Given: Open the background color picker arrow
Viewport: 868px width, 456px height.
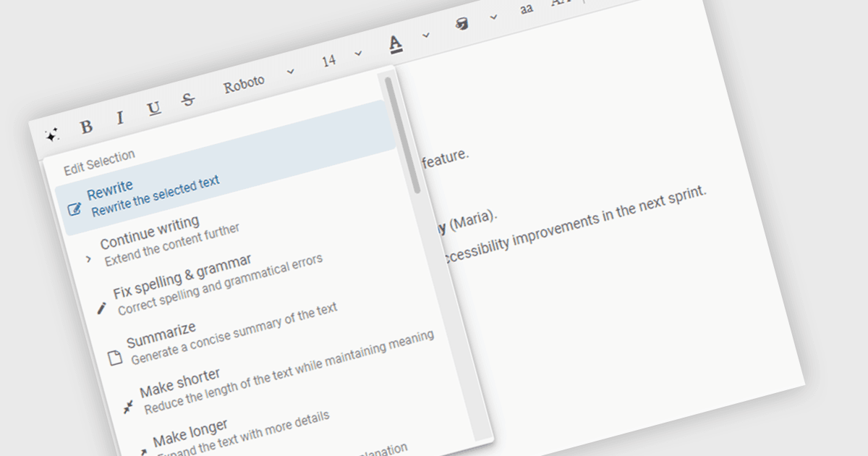Looking at the screenshot, I should [x=493, y=17].
